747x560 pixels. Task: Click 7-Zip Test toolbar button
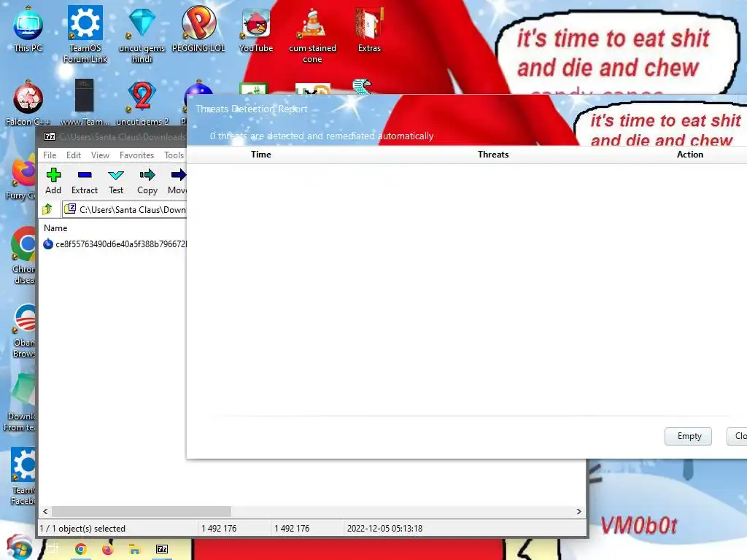coord(116,181)
